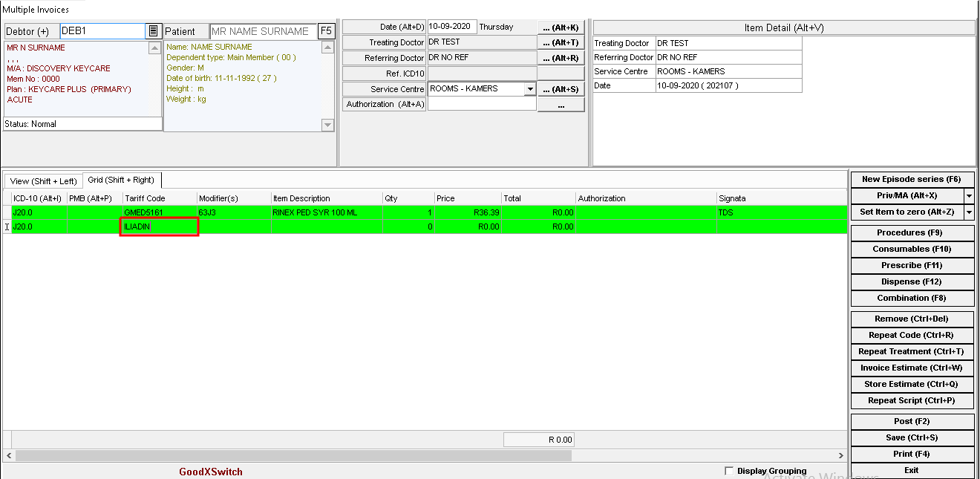Click the debtor list icon beside DEB1
Image resolution: width=980 pixels, height=479 pixels.
click(x=153, y=31)
